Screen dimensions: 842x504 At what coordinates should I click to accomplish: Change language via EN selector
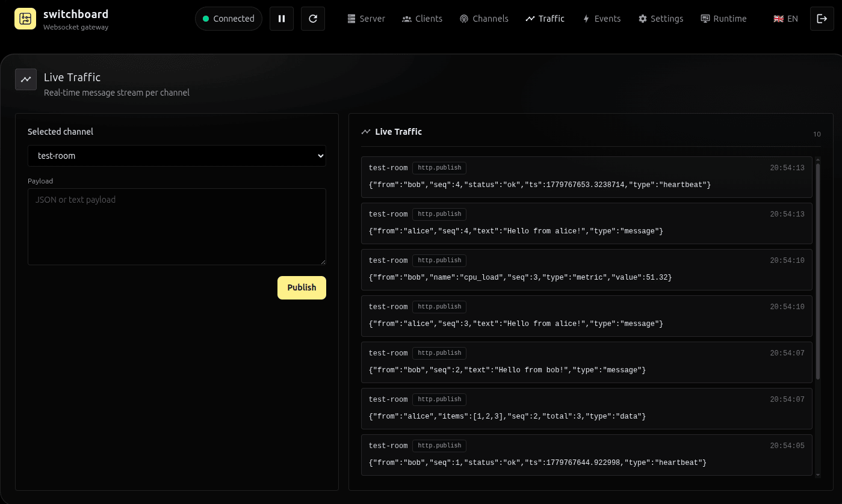tap(785, 19)
